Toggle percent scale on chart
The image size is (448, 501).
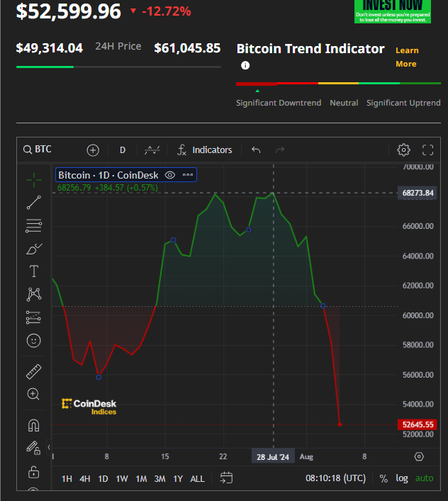click(x=383, y=478)
